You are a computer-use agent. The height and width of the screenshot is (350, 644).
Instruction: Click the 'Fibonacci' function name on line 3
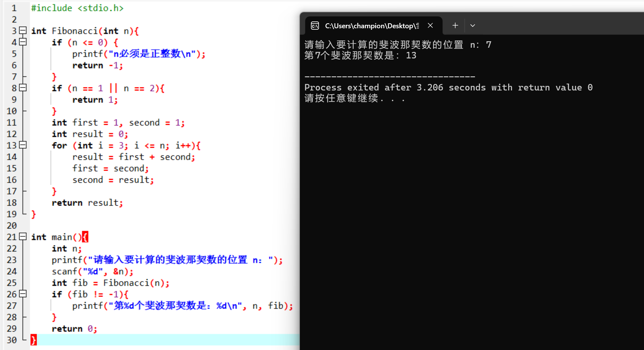click(75, 31)
